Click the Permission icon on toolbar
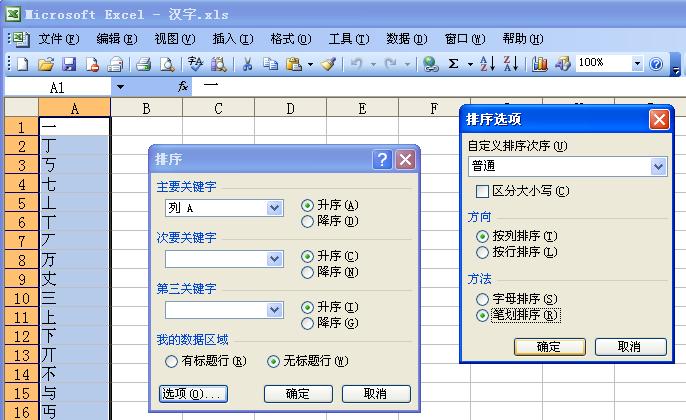 coord(92,64)
